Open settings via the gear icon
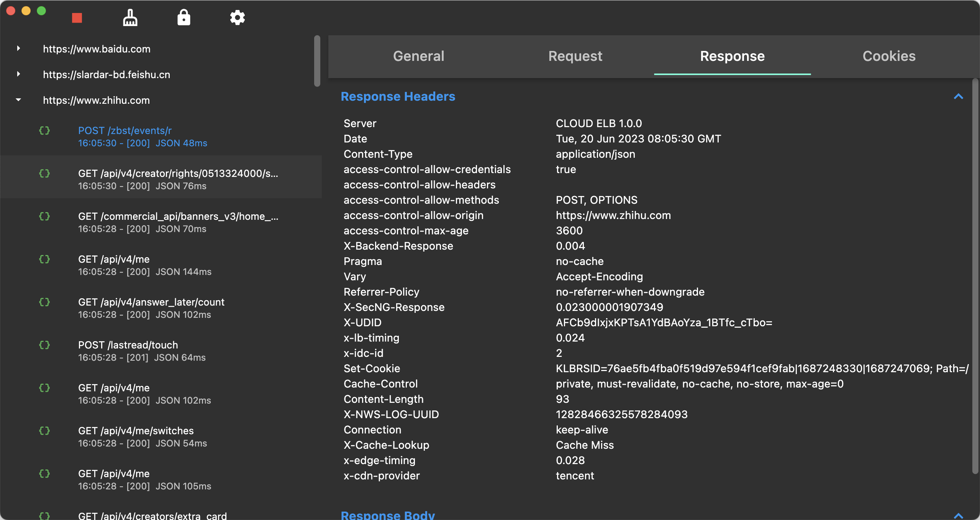 (x=238, y=18)
